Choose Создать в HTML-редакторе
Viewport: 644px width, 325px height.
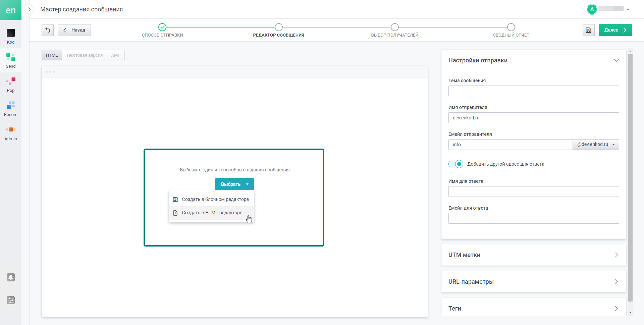click(211, 213)
